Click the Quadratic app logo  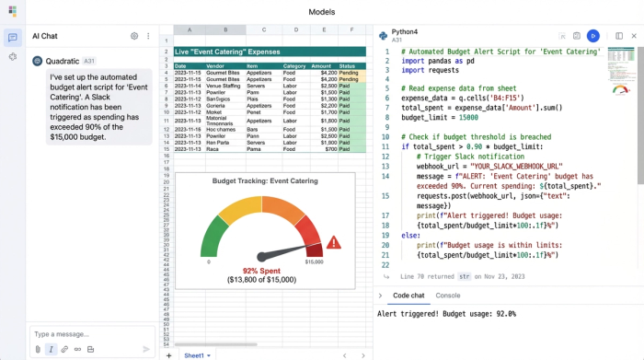click(13, 11)
